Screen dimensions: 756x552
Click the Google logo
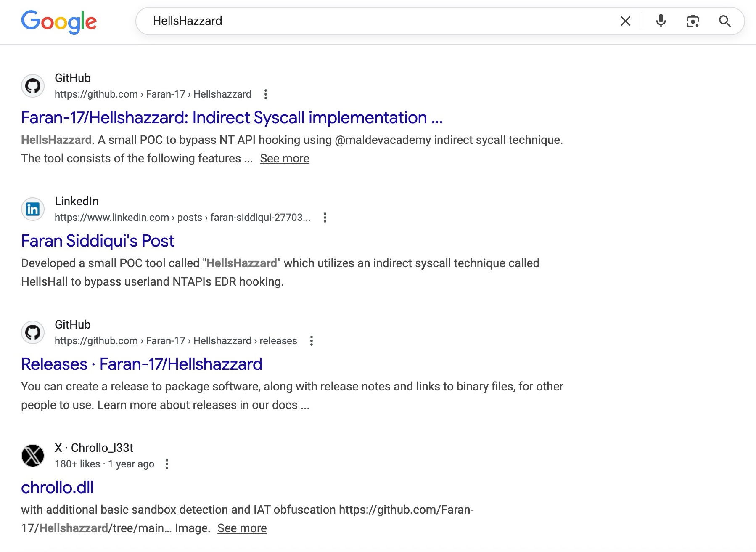pyautogui.click(x=59, y=22)
